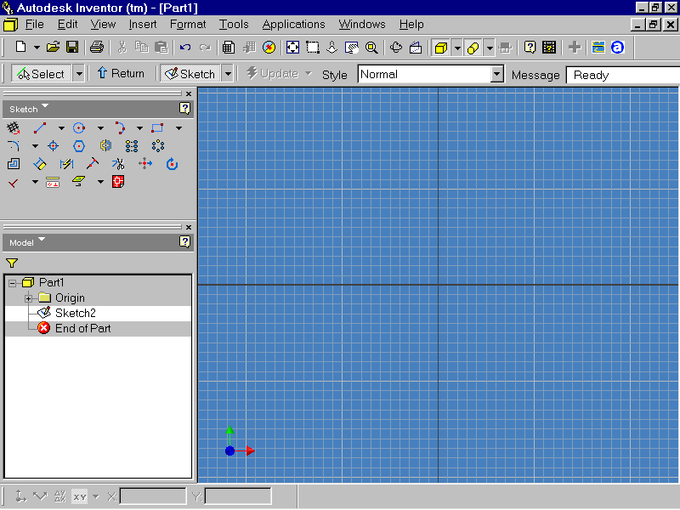
Task: Click the Model browser filter funnel icon
Action: tap(12, 262)
